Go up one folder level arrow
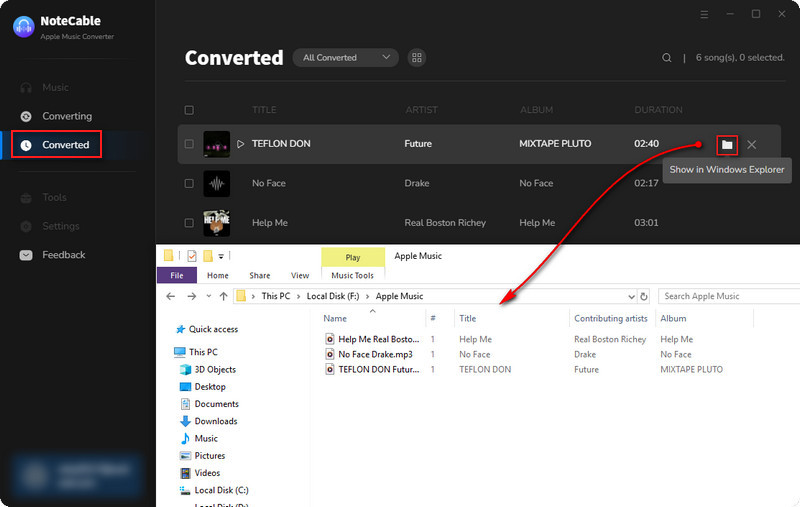The height and width of the screenshot is (507, 800). pos(223,296)
